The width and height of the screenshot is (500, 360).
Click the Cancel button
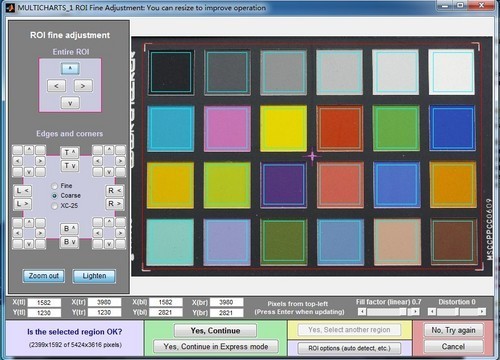453,347
